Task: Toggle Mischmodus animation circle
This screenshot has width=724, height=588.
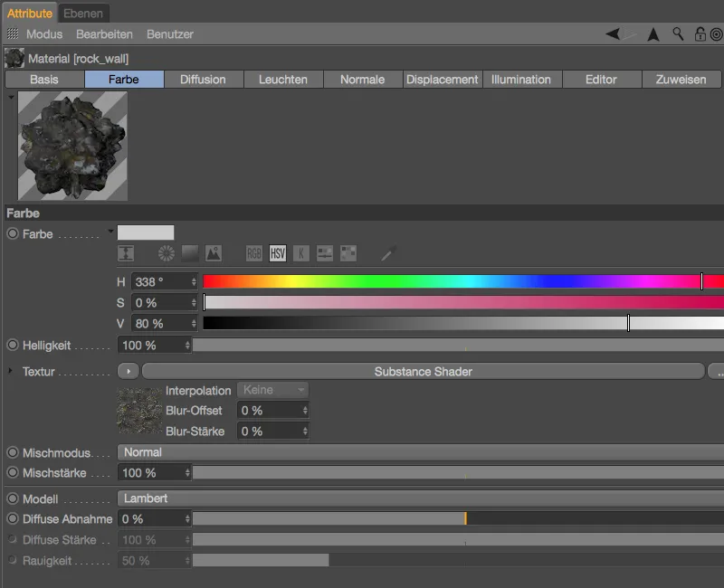Action: (x=13, y=452)
